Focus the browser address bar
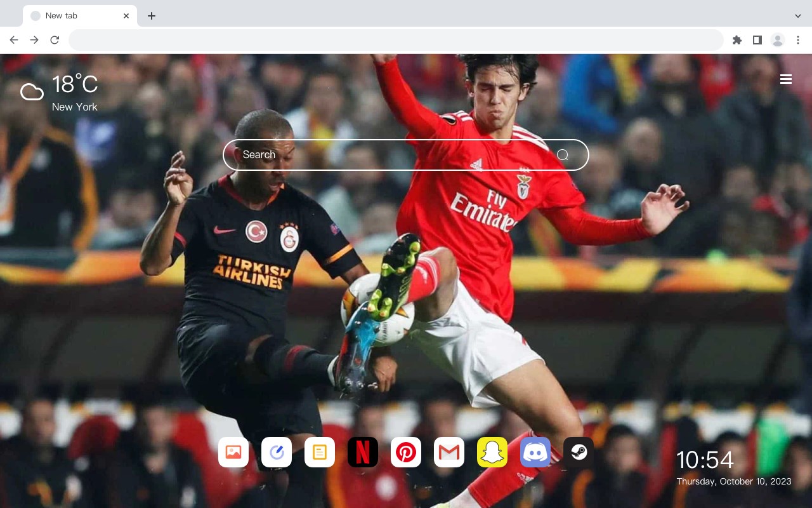This screenshot has width=812, height=508. pyautogui.click(x=396, y=40)
